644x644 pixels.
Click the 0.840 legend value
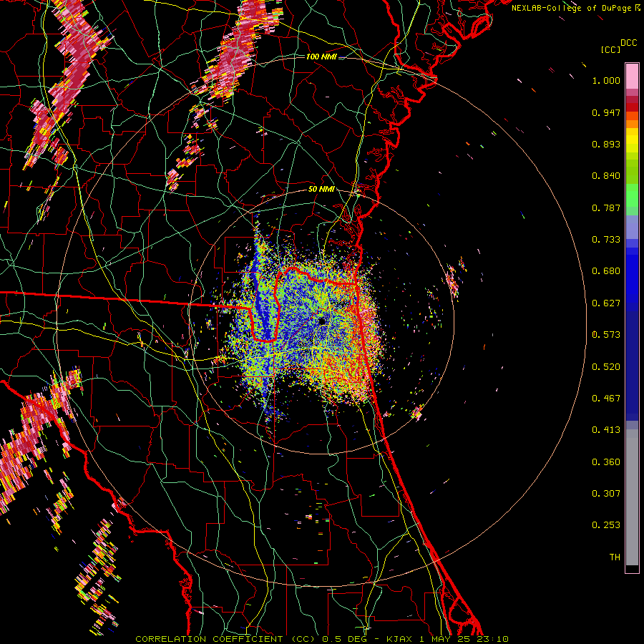coord(606,176)
